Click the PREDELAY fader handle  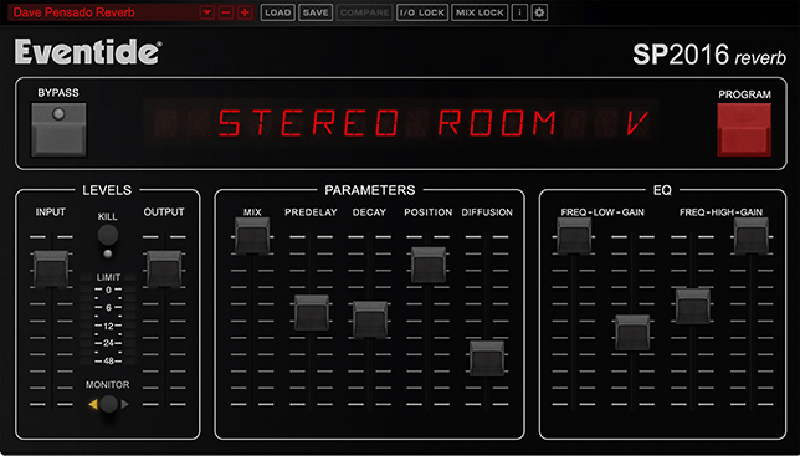coord(311,312)
